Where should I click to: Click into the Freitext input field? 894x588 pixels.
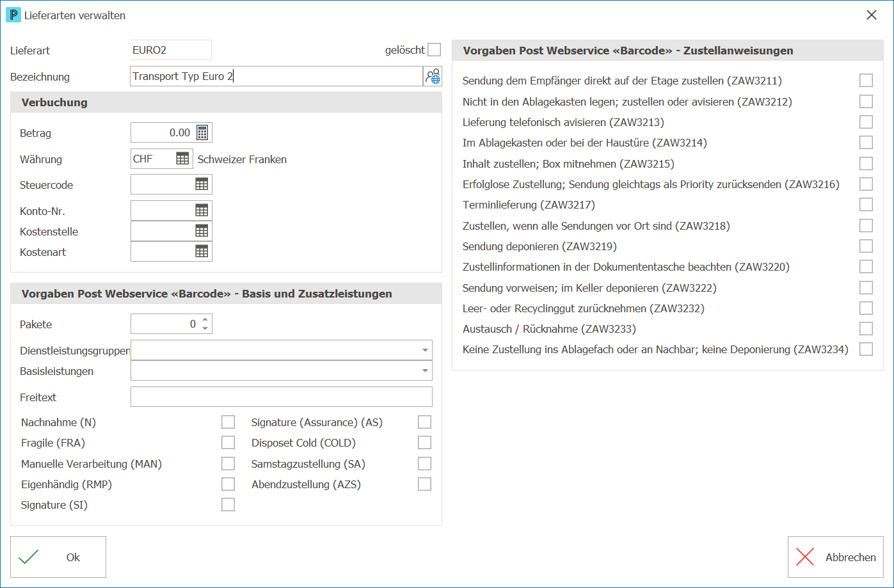click(282, 397)
